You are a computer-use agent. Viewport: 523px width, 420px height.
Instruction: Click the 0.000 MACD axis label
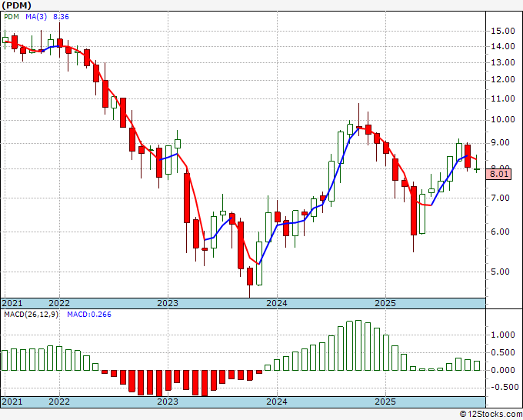[x=503, y=370]
